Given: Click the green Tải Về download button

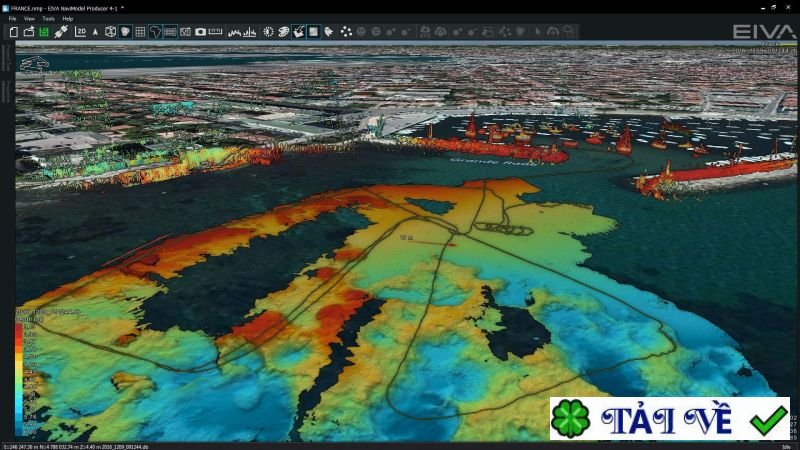Looking at the screenshot, I should point(669,419).
